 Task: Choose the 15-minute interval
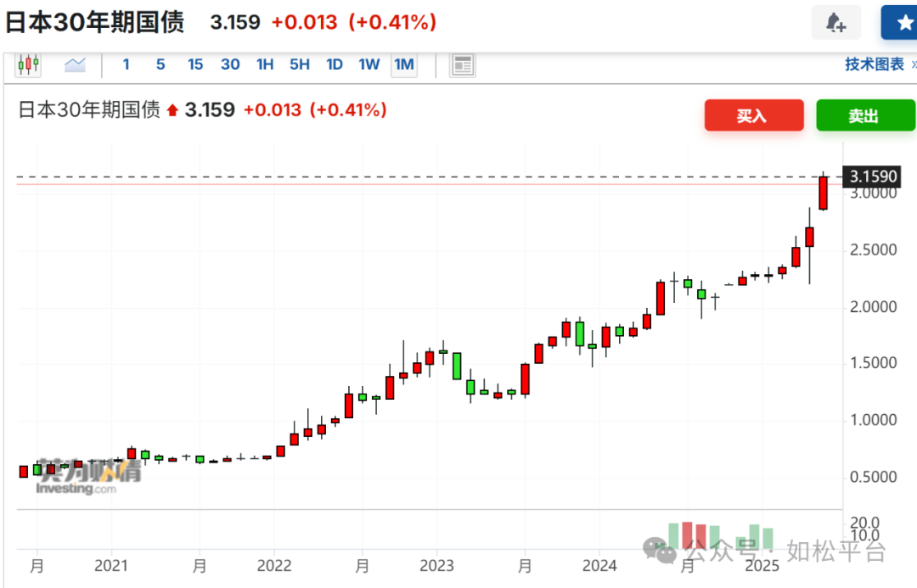(x=195, y=64)
